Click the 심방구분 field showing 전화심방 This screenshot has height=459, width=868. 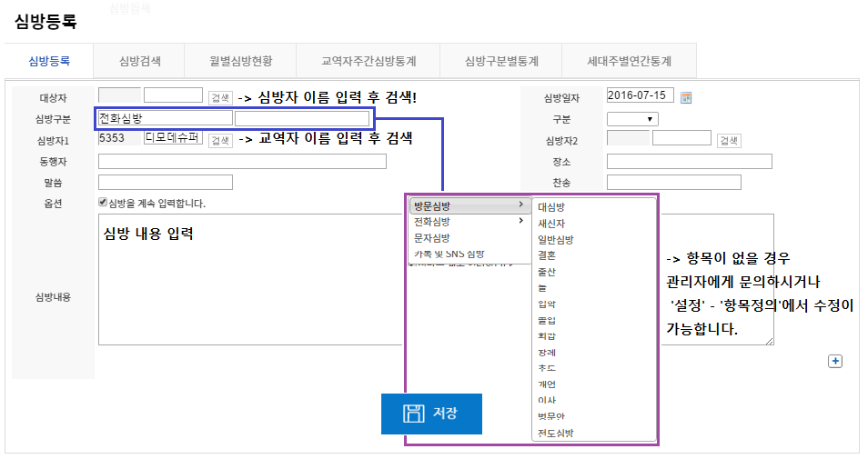pos(166,118)
